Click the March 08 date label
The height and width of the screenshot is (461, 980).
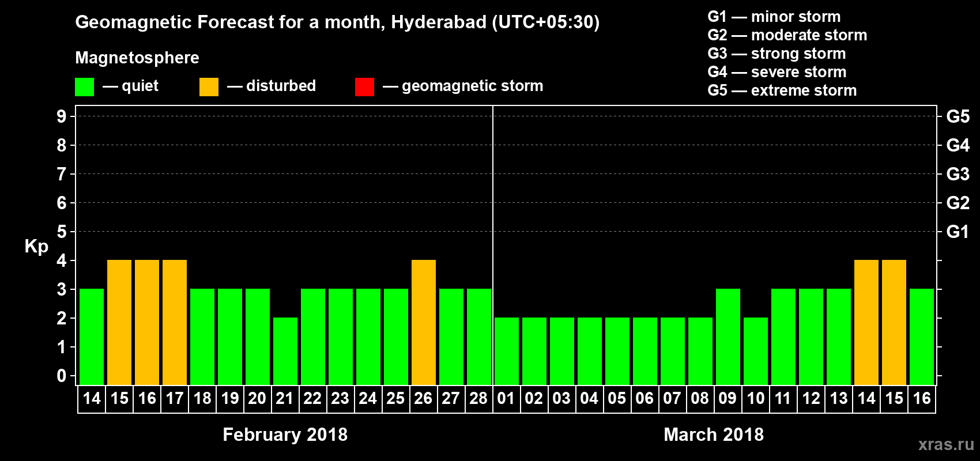click(700, 398)
